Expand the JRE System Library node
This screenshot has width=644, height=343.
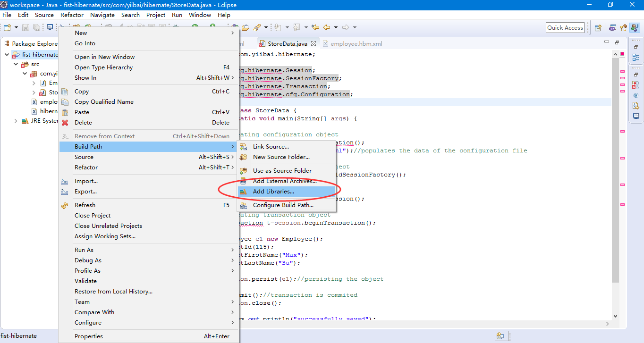(15, 121)
